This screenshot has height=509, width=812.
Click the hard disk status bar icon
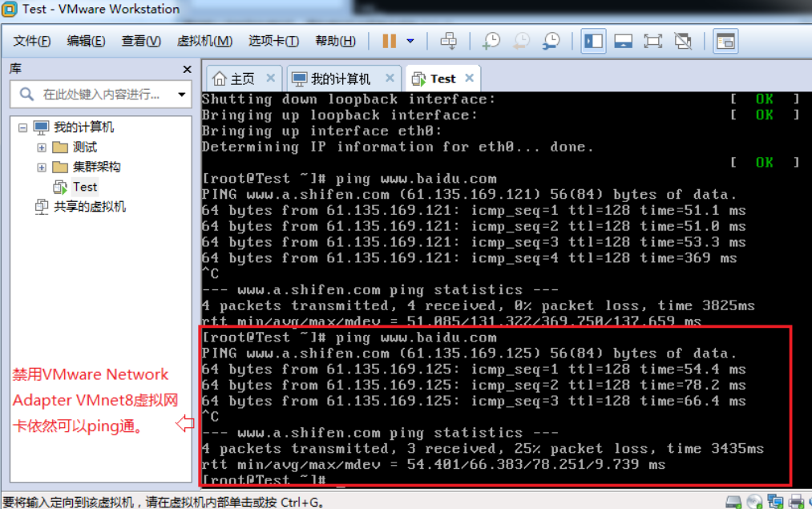point(733,501)
